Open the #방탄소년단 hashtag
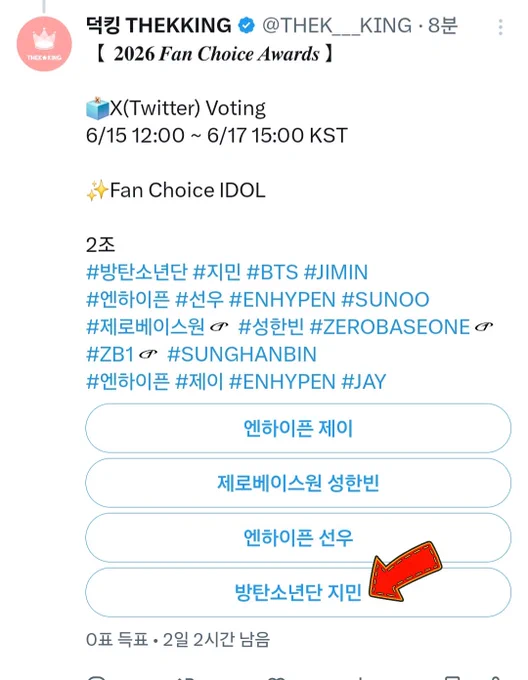Viewport: 528px width, 680px height. (x=137, y=272)
